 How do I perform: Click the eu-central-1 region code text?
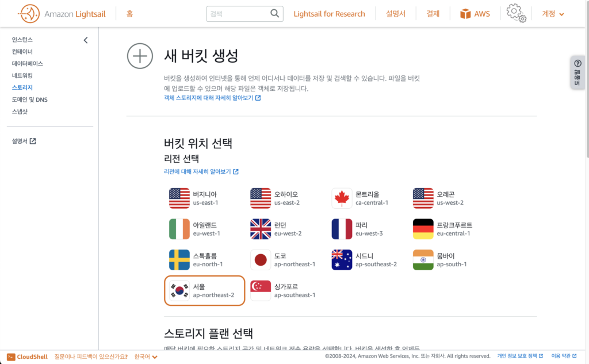[453, 233]
